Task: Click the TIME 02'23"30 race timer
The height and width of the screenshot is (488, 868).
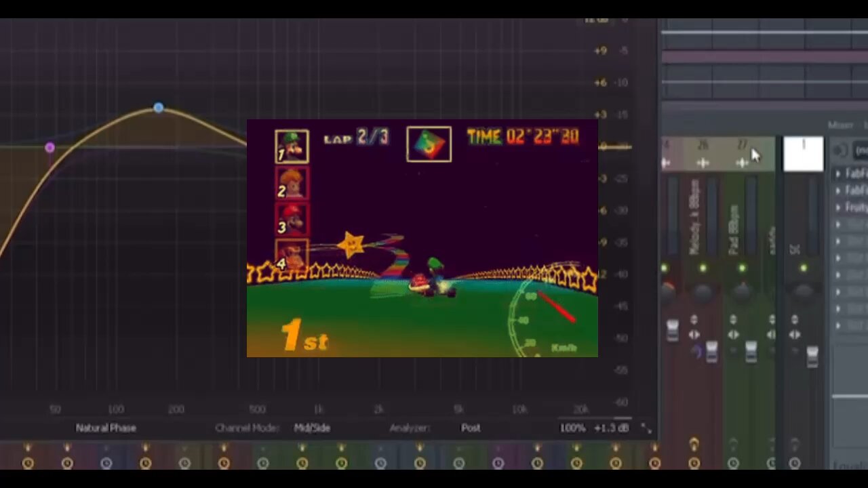Action: click(523, 137)
